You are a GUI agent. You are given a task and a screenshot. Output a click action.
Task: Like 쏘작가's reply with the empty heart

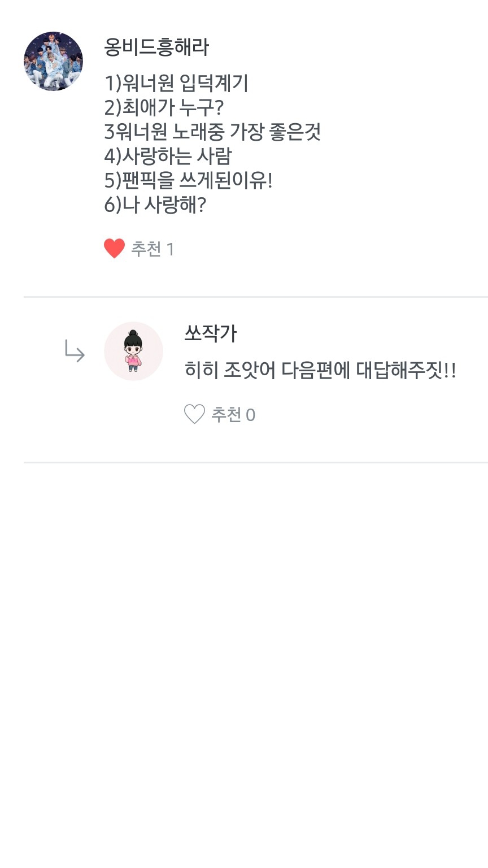(194, 415)
